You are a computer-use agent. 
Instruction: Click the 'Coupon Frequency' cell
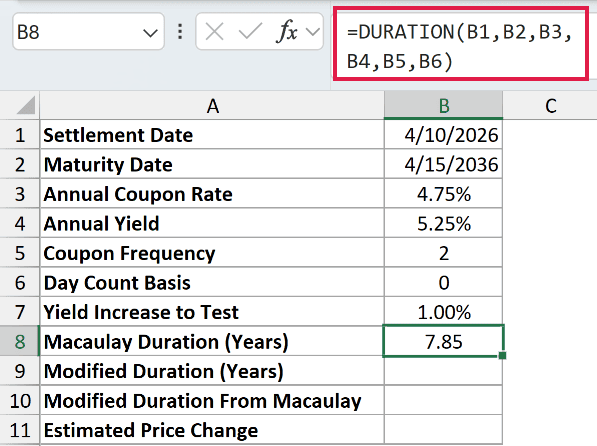click(212, 253)
